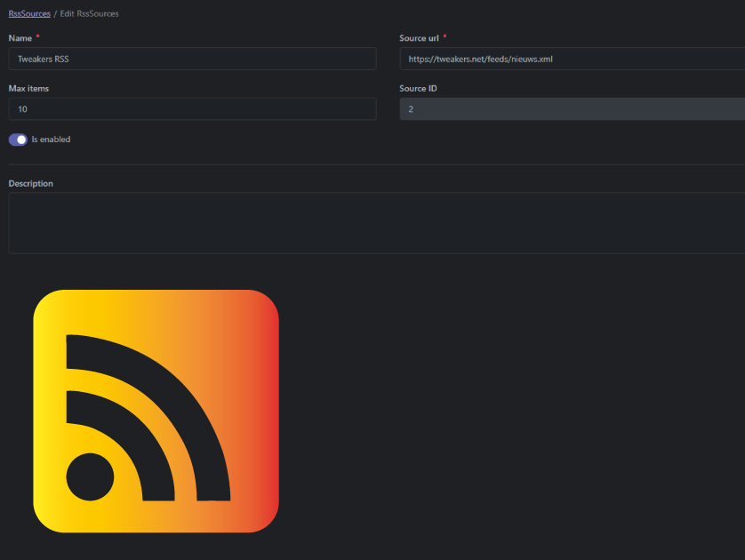Click the Name field label

[x=20, y=38]
